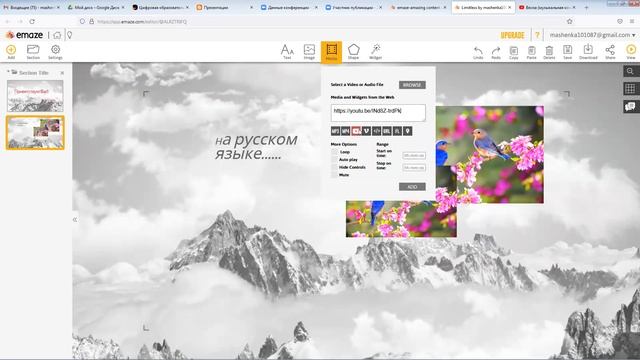Click the ADD button in media panel
Screen dimensions: 640x360
(x=412, y=187)
